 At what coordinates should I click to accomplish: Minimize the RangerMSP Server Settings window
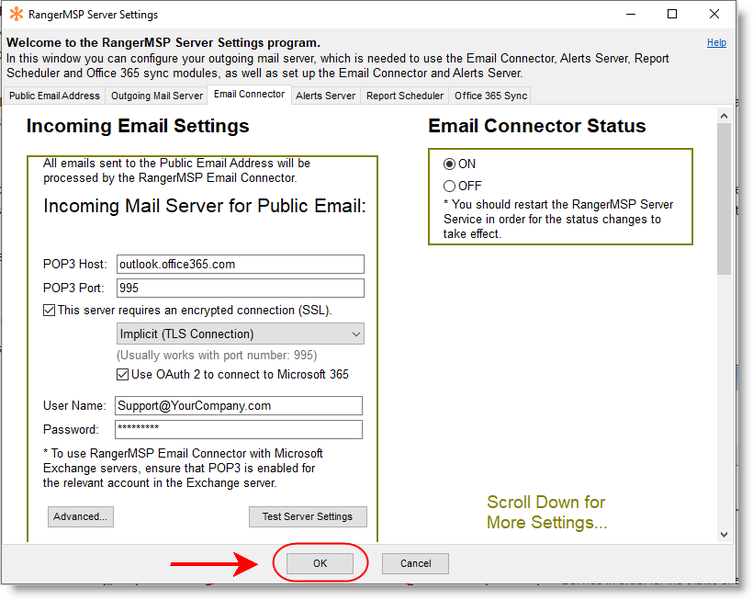pyautogui.click(x=626, y=15)
